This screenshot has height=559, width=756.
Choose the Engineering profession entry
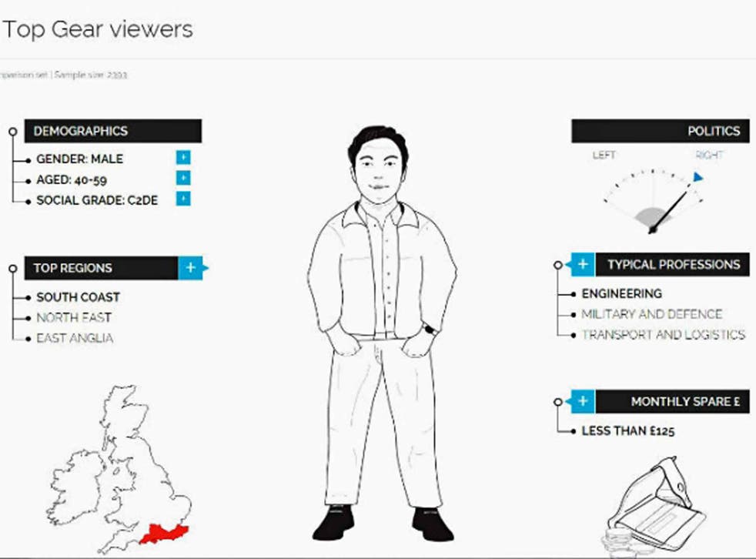click(x=622, y=293)
